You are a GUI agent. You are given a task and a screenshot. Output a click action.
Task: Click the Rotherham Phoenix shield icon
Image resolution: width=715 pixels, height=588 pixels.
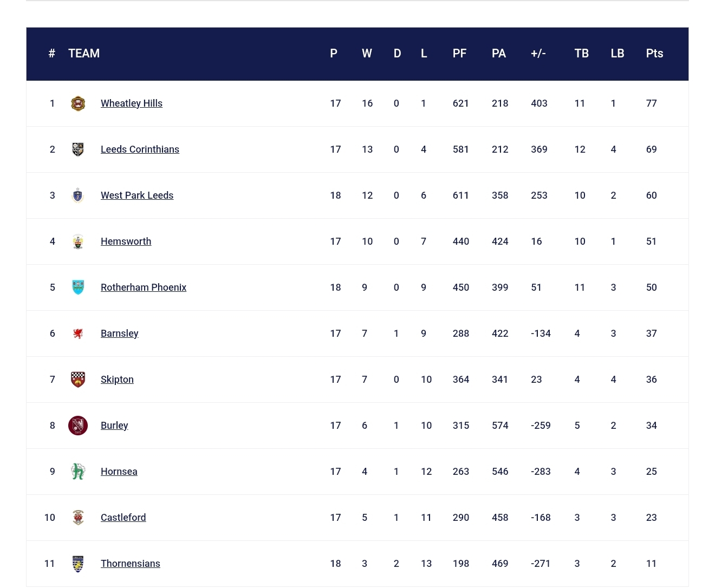(78, 288)
